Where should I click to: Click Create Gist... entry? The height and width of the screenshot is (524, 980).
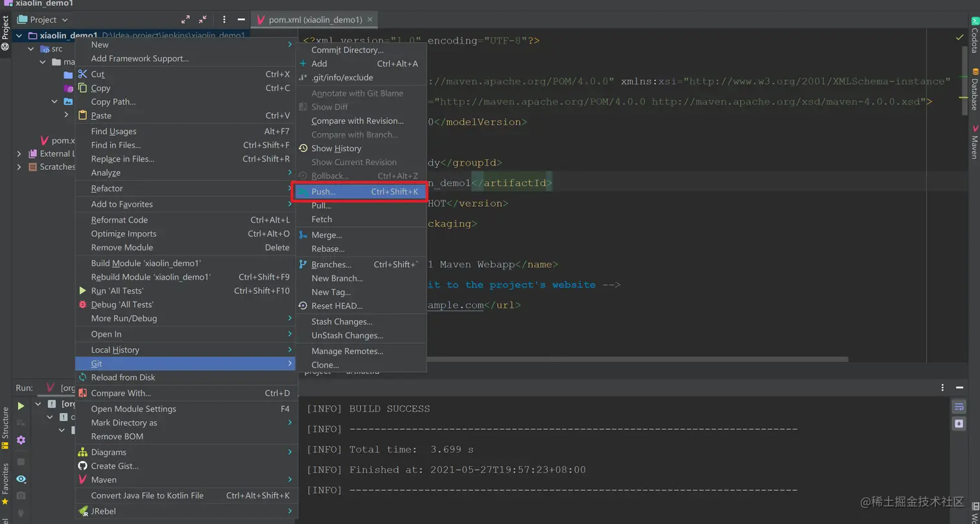point(185,466)
